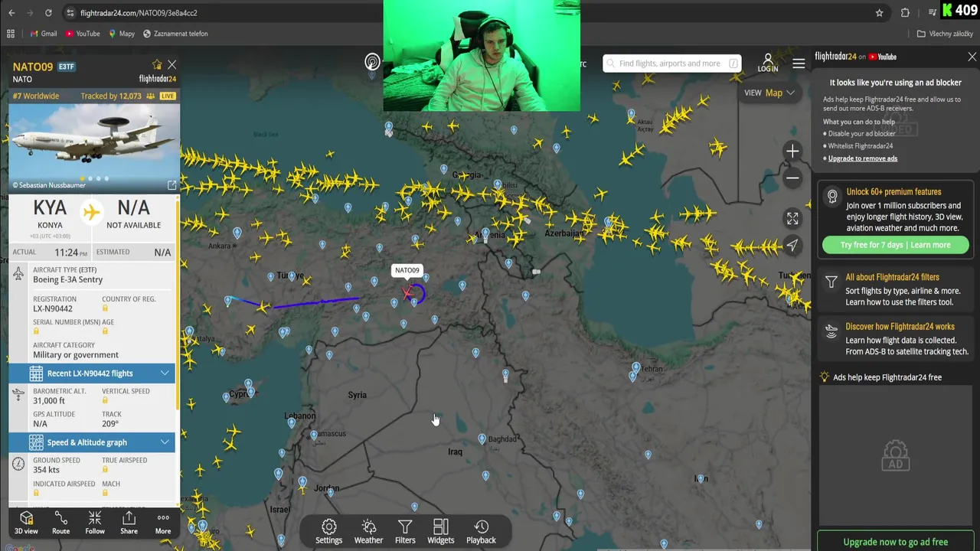The image size is (980, 551).
Task: Click the Try free for 7 days button
Action: coord(895,245)
